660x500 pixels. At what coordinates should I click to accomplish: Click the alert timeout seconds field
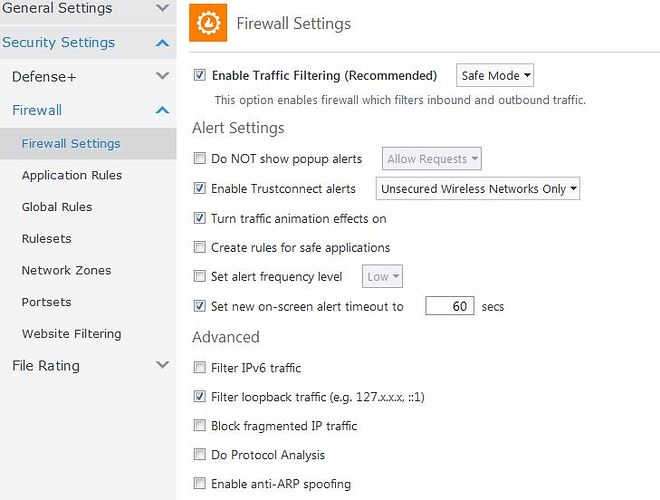click(450, 306)
